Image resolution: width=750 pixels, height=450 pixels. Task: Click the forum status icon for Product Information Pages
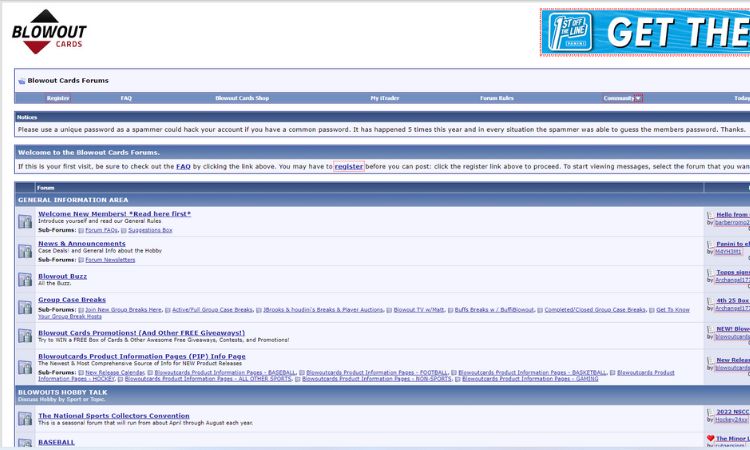pos(25,367)
